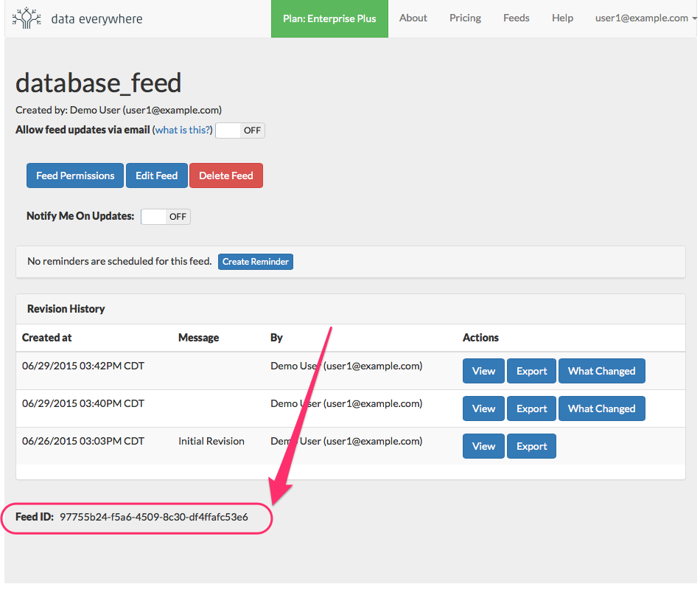Viewport: 700px width, 598px height.
Task: Export the 06/29/2015 03:40PM revision
Action: coord(532,408)
